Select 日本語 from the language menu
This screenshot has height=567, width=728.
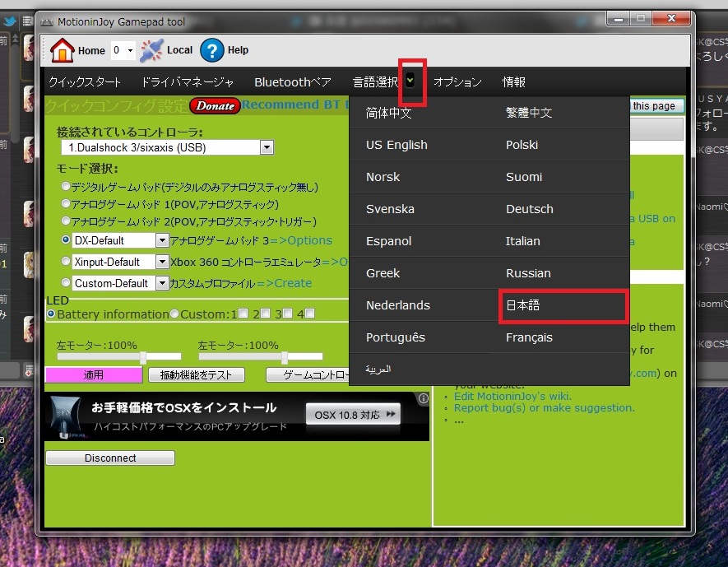coord(563,305)
